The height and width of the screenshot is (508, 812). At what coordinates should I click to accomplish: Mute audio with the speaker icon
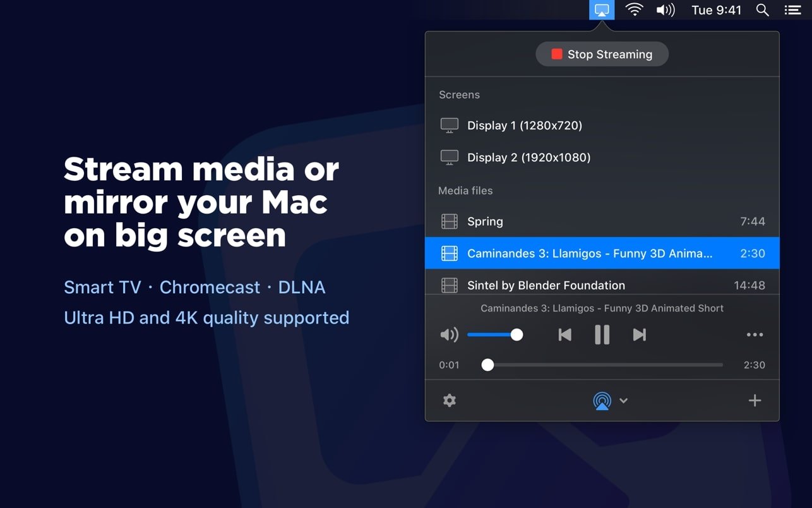449,335
